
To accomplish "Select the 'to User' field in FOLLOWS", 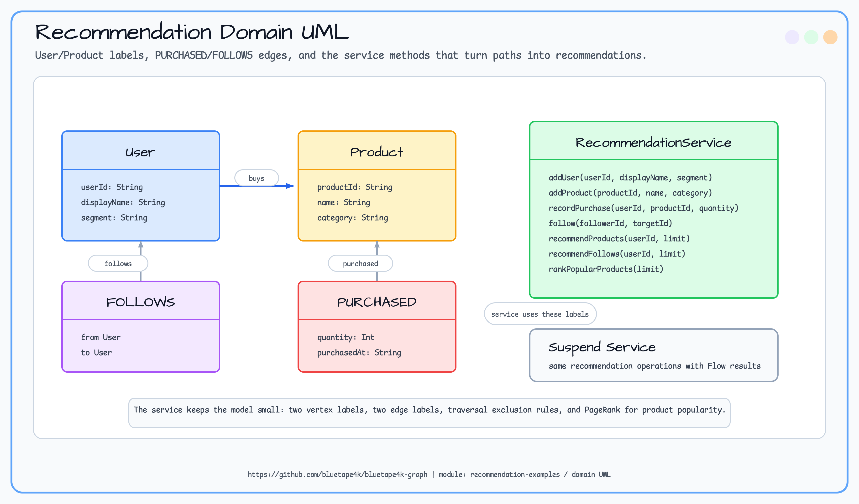I will pos(96,353).
